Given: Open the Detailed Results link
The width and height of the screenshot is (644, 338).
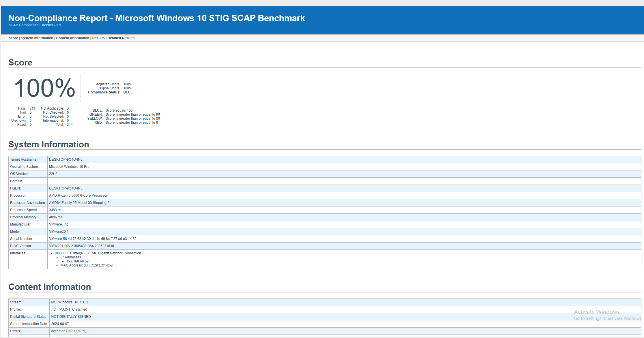Looking at the screenshot, I should tap(121, 38).
